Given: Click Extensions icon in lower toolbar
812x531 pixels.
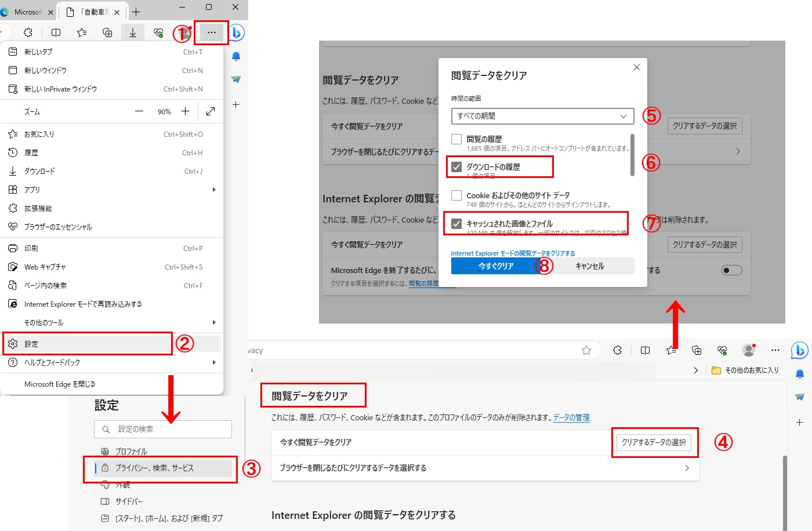Looking at the screenshot, I should pos(617,350).
